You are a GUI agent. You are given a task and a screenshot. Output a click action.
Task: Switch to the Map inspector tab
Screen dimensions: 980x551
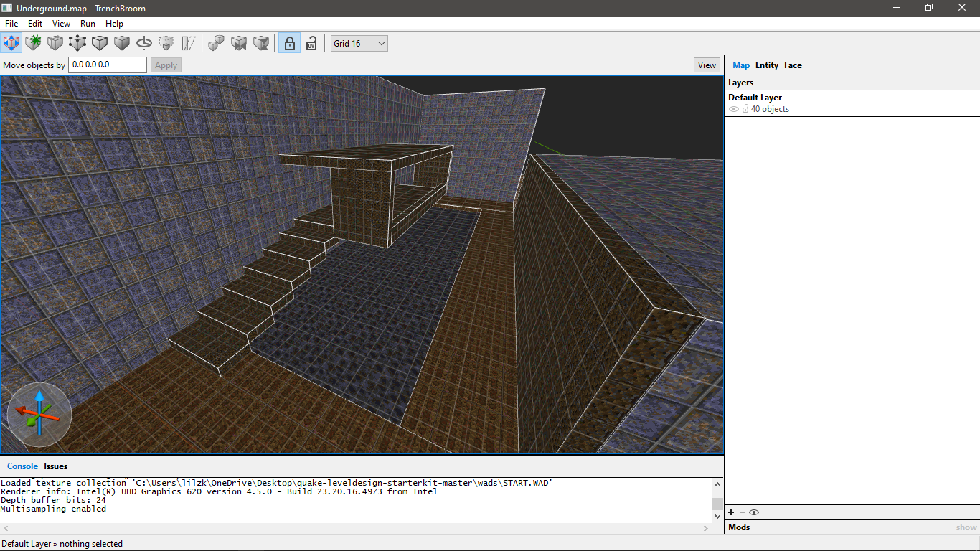coord(741,65)
